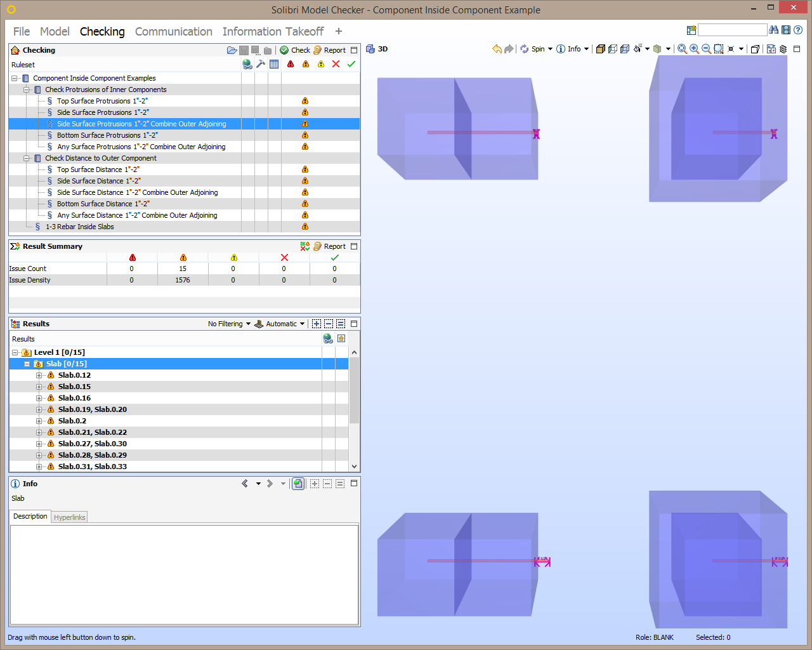Switch to the Model tab
812x650 pixels.
(x=55, y=32)
